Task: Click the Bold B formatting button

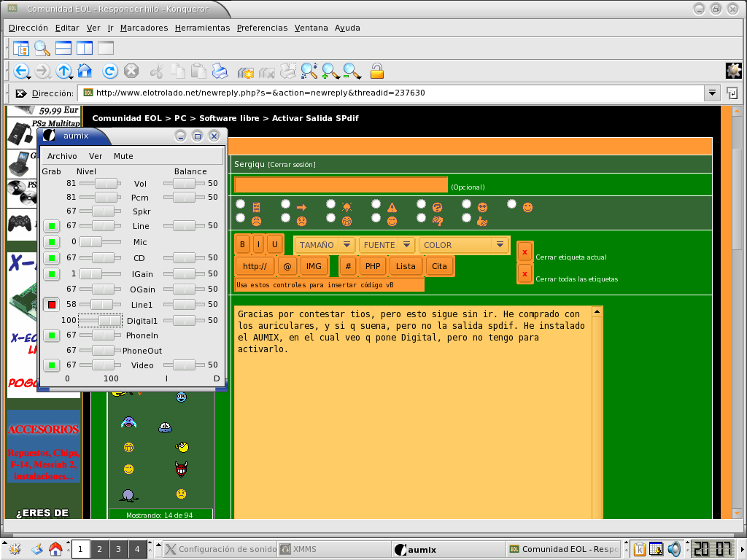Action: click(x=242, y=244)
